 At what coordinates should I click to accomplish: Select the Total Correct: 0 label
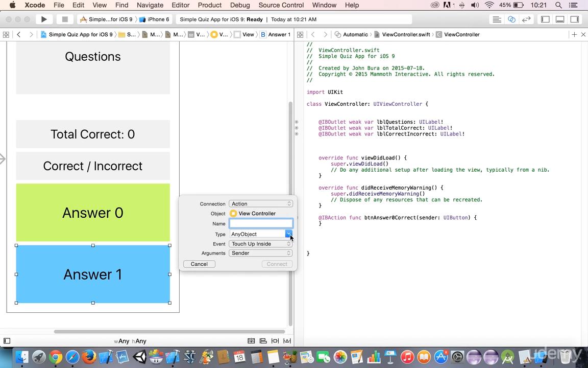click(93, 134)
